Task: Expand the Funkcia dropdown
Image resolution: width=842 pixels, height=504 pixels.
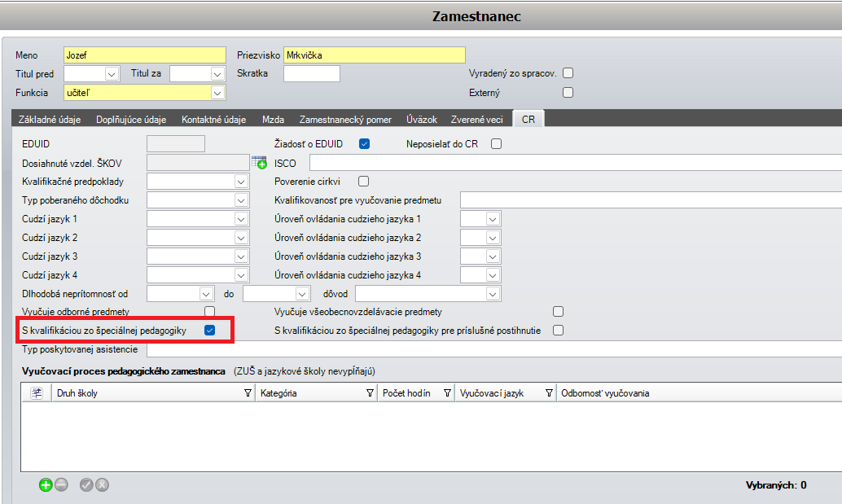Action: (217, 93)
